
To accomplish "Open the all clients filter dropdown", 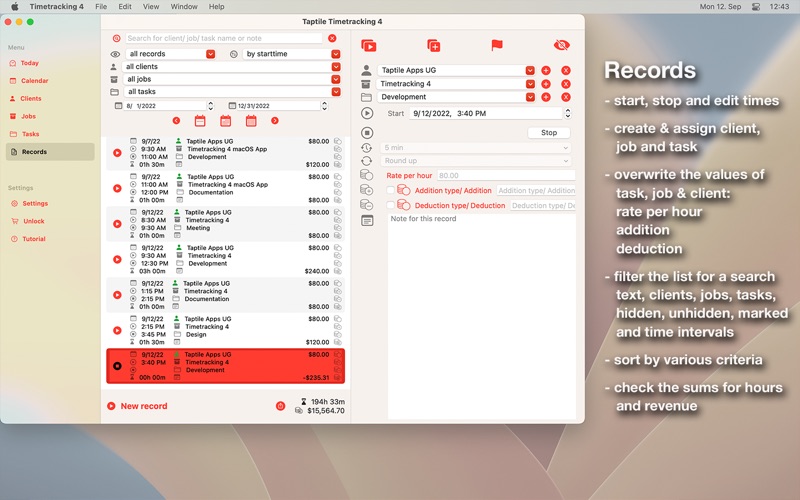I will [336, 67].
